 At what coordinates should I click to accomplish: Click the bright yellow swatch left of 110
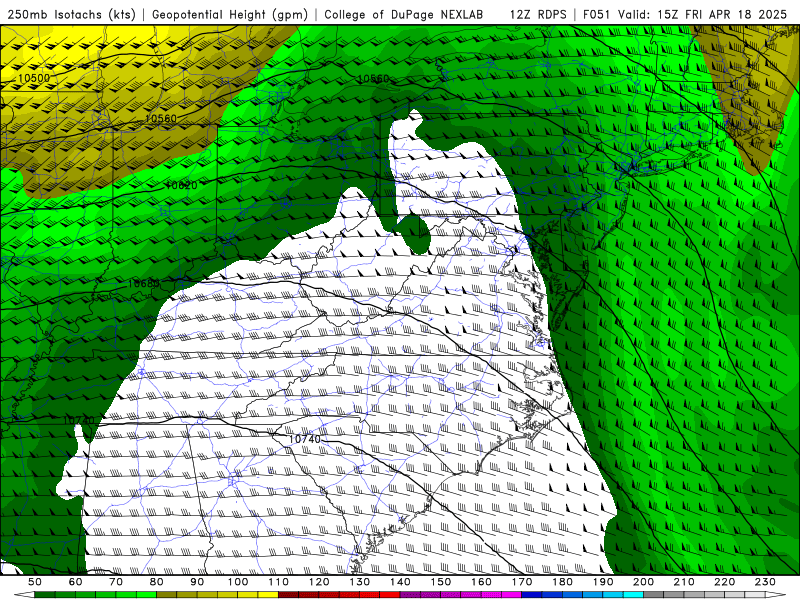tap(268, 595)
